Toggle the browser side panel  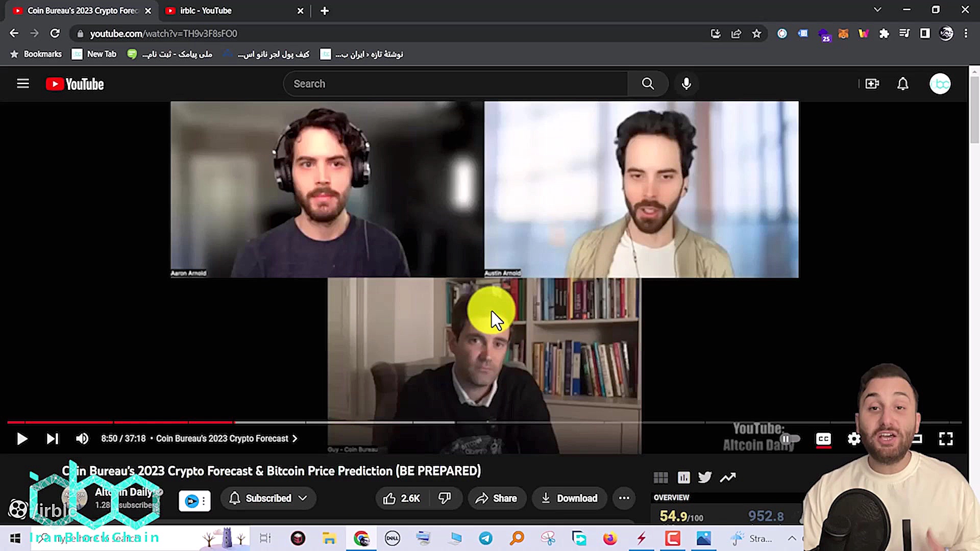coord(925,34)
